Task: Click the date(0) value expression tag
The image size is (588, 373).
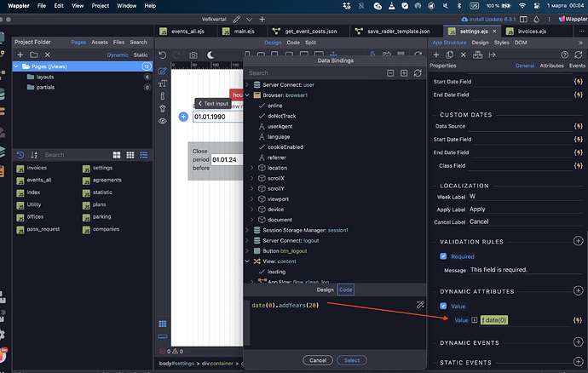Action: point(494,320)
